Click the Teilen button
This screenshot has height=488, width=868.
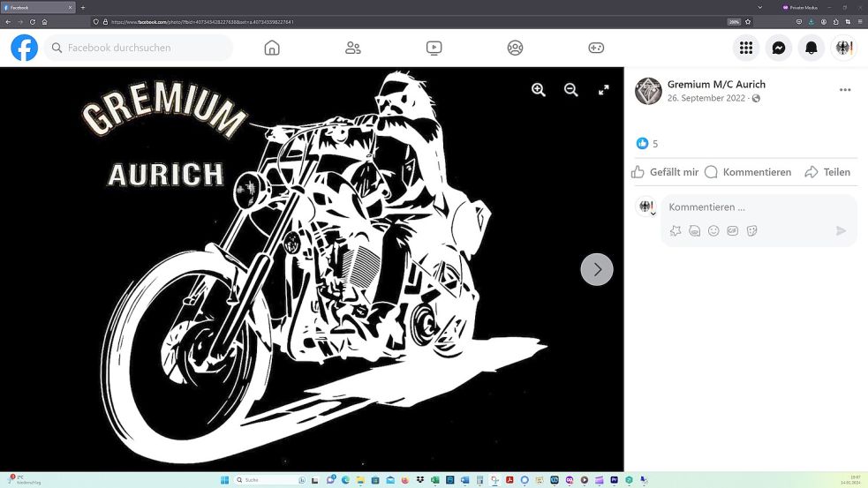(x=827, y=172)
